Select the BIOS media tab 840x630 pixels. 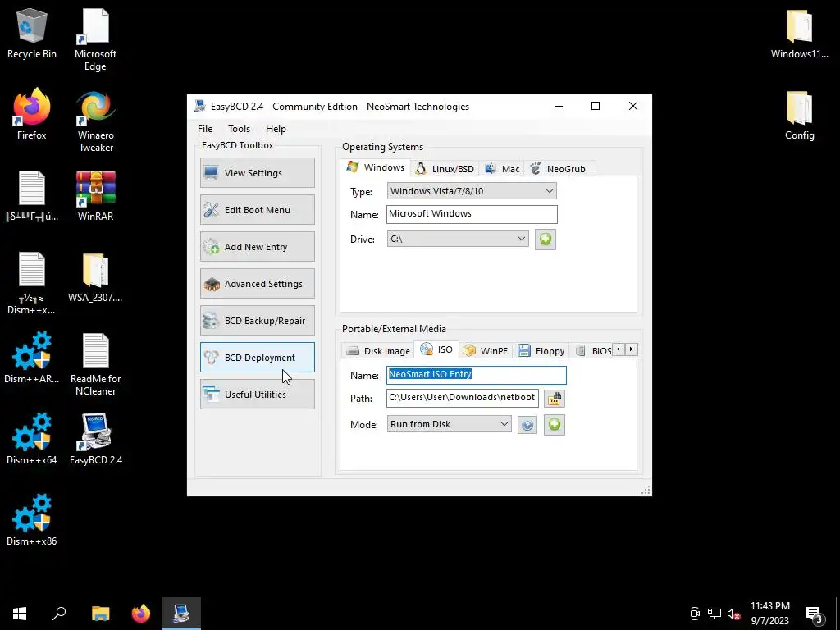pos(593,351)
